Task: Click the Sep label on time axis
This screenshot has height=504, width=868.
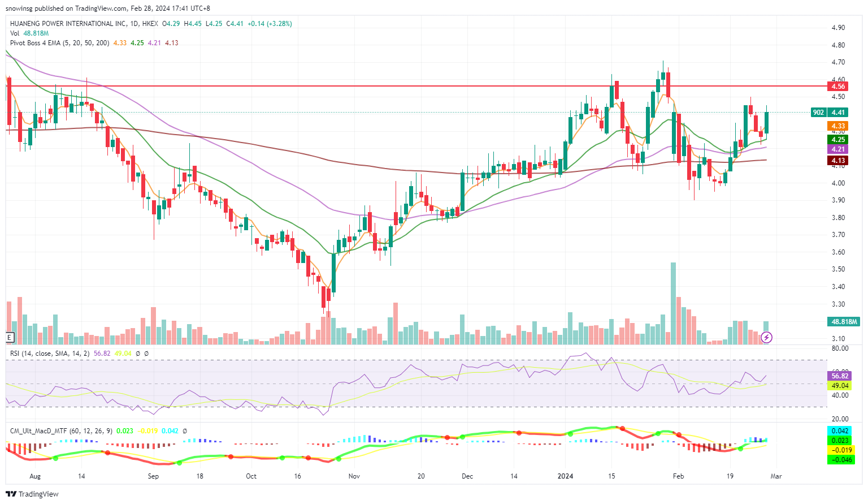Action: coord(153,476)
